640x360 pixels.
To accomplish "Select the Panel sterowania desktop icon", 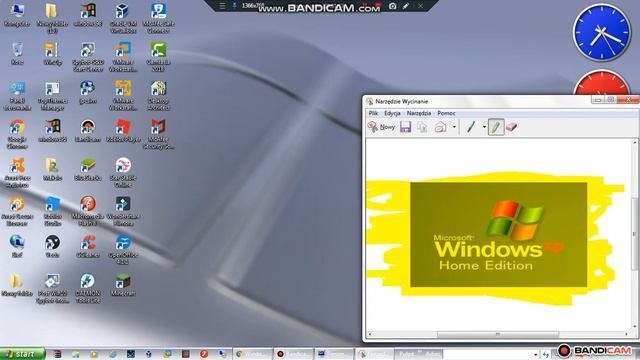I will point(17,95).
